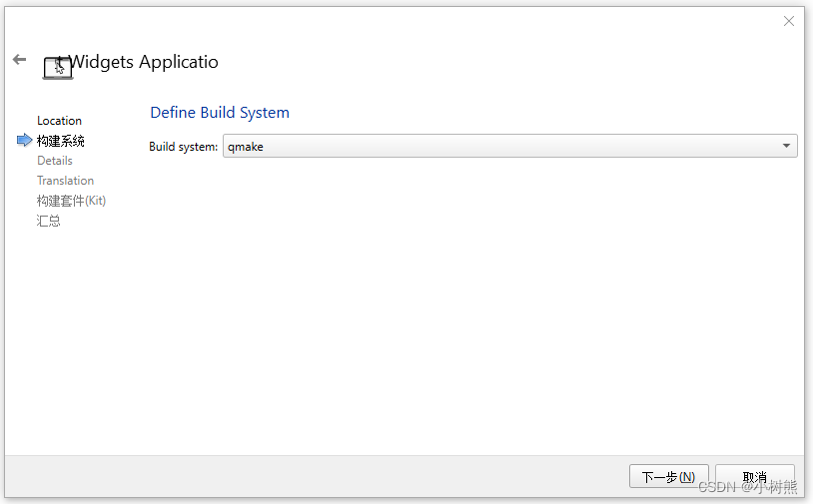Select the 构建套件(Kit) step in the sidebar
The image size is (813, 504).
coord(71,201)
